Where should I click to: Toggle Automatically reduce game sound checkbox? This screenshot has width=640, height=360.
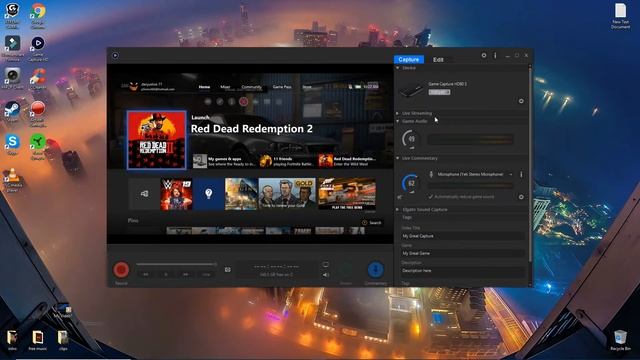pos(431,197)
